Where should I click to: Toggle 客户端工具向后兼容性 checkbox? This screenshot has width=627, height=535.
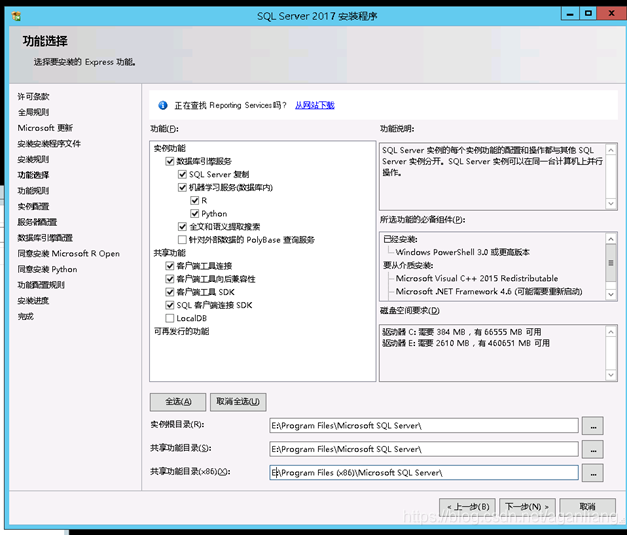[x=170, y=279]
